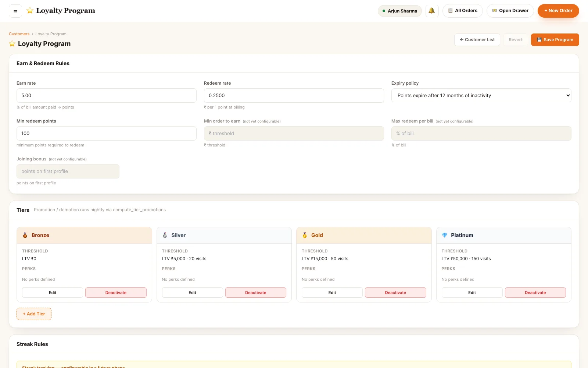Start a New Order

tap(558, 11)
